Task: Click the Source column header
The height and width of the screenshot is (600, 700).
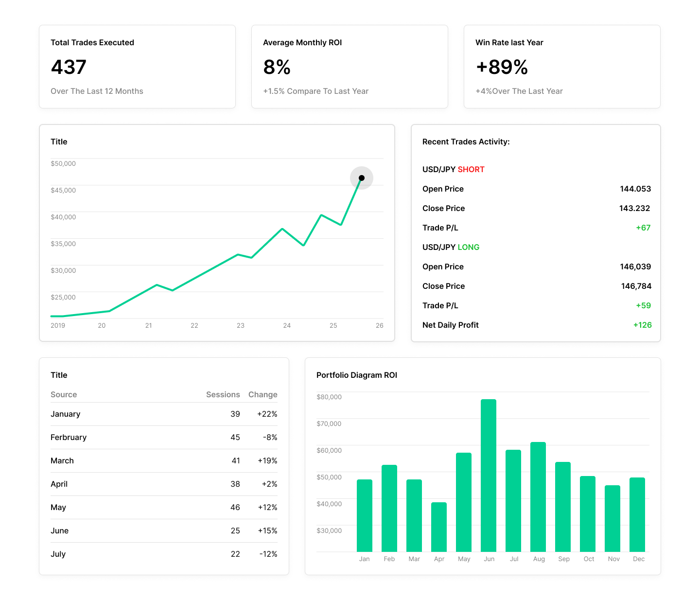Action: pyautogui.click(x=64, y=394)
